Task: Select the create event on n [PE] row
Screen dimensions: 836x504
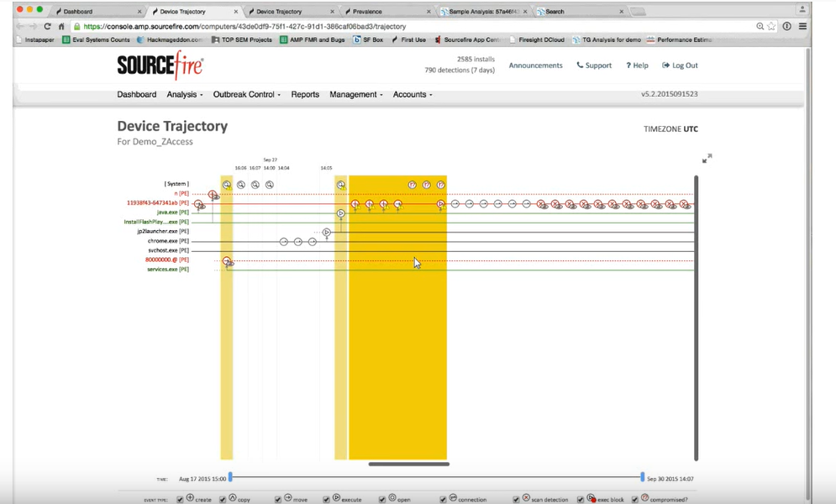Action: tap(213, 195)
